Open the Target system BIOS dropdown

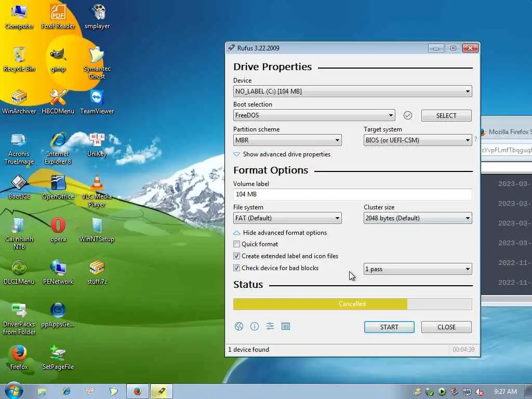[418, 140]
